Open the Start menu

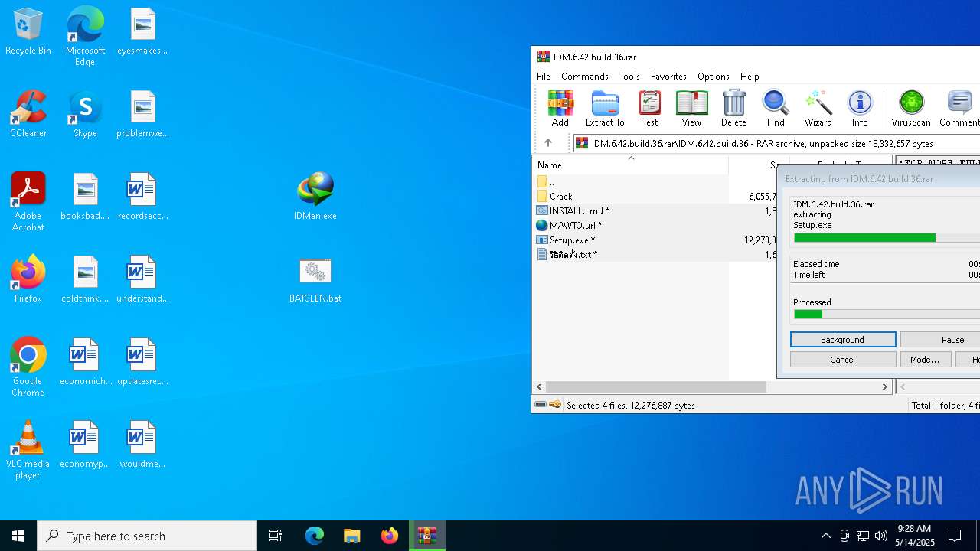point(18,536)
